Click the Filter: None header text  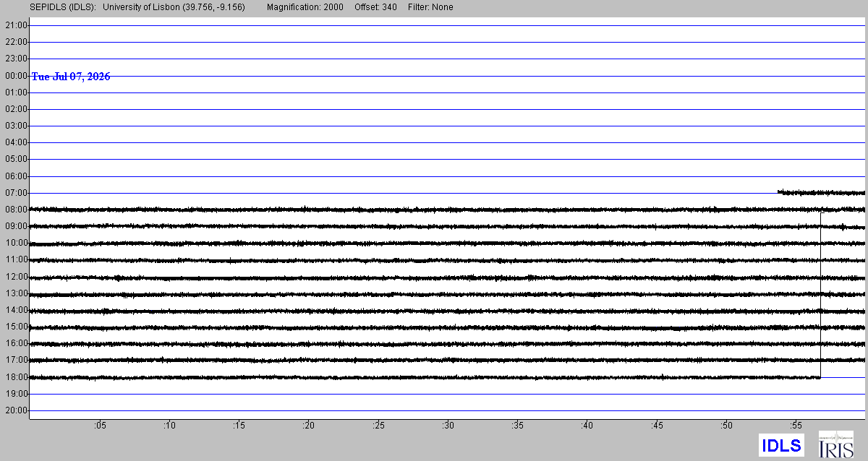[430, 7]
